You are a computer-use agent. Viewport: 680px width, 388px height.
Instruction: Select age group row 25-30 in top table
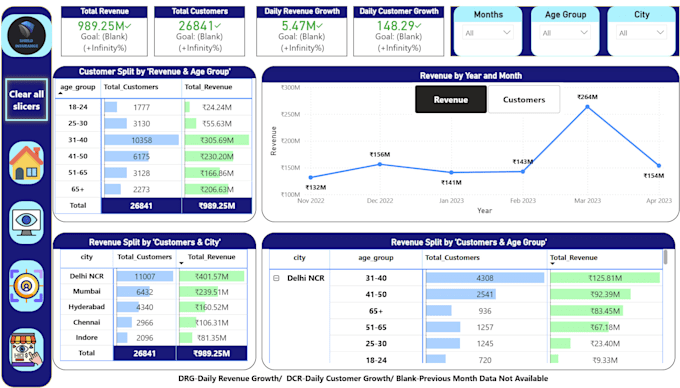(78, 123)
